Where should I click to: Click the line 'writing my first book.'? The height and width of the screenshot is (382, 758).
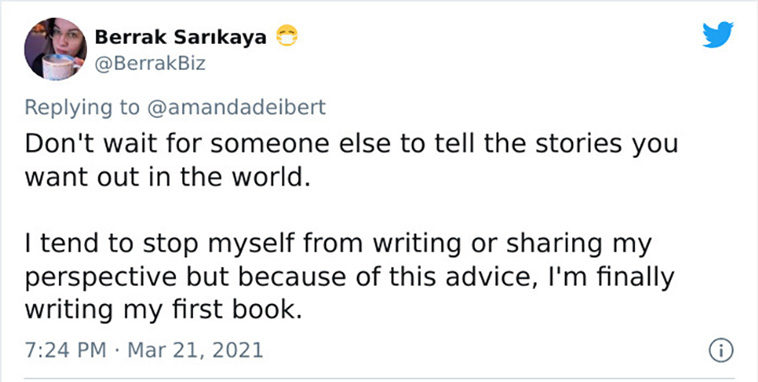[163, 310]
